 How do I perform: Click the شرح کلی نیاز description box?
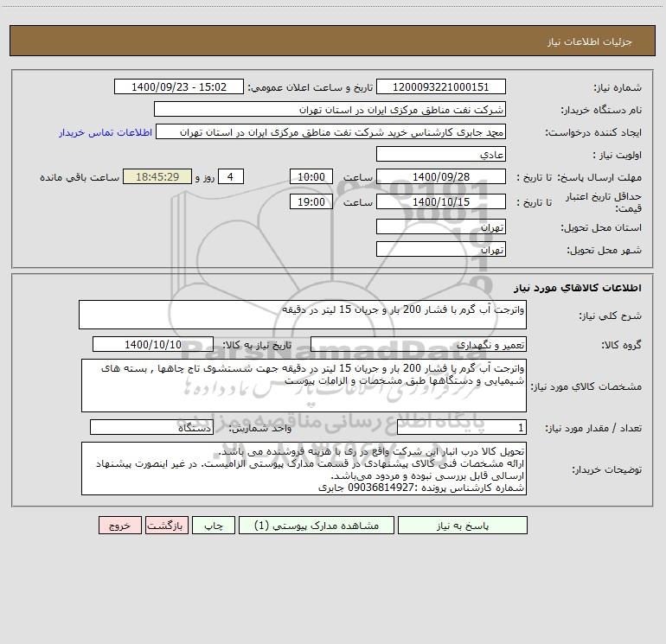click(x=303, y=315)
